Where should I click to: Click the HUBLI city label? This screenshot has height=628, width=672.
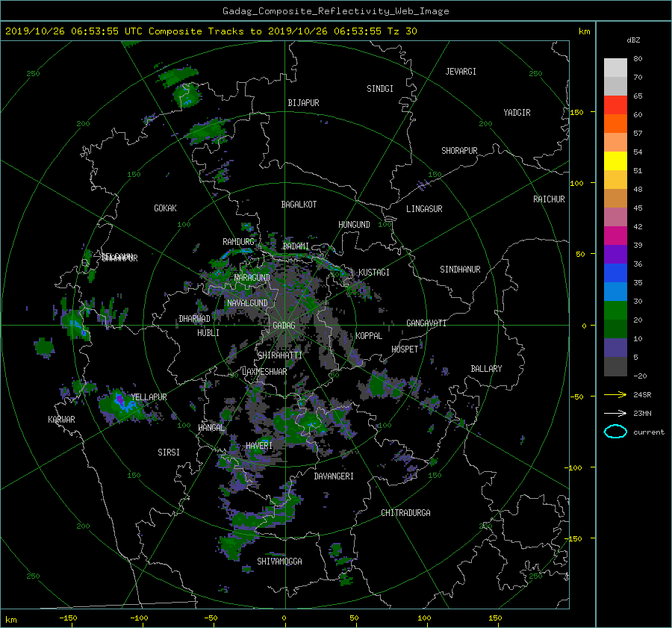[208, 333]
